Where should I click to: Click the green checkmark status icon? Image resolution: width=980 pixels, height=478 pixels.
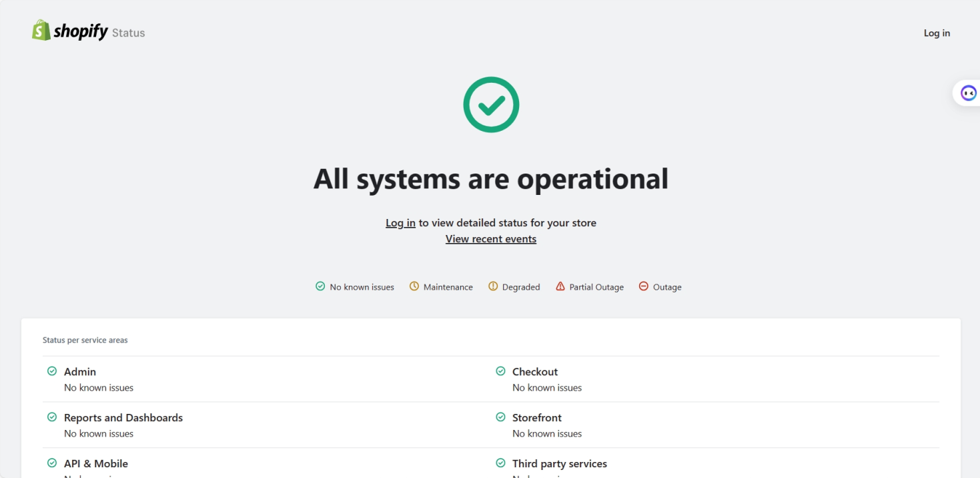coord(490,104)
